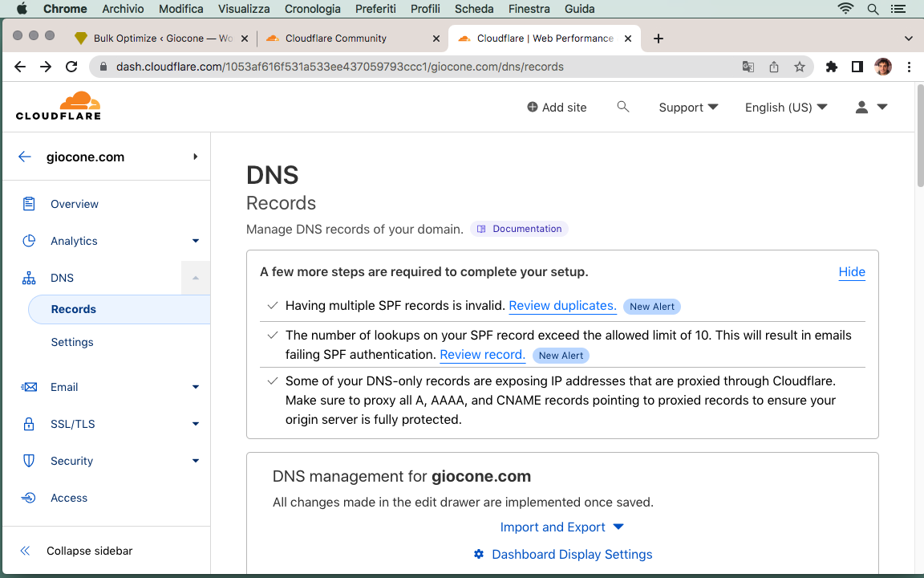
Task: Click the address bar URL field
Action: (x=339, y=67)
